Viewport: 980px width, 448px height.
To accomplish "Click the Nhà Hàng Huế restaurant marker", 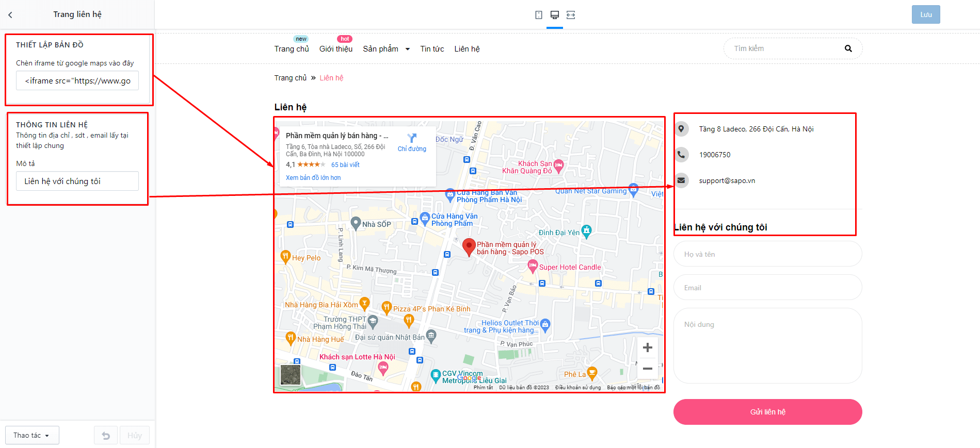I will pyautogui.click(x=291, y=338).
